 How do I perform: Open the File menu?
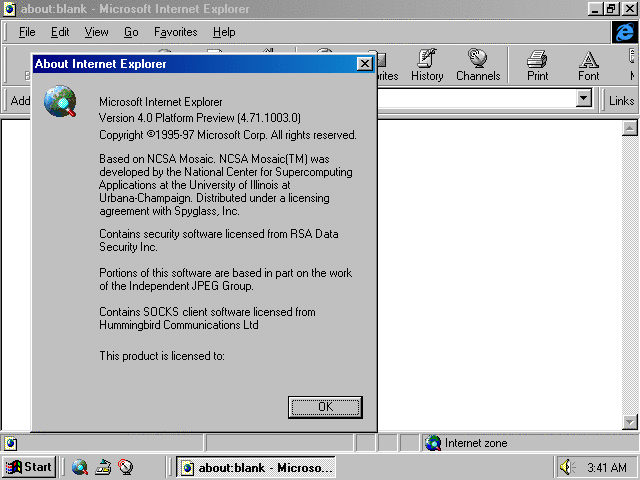(27, 32)
